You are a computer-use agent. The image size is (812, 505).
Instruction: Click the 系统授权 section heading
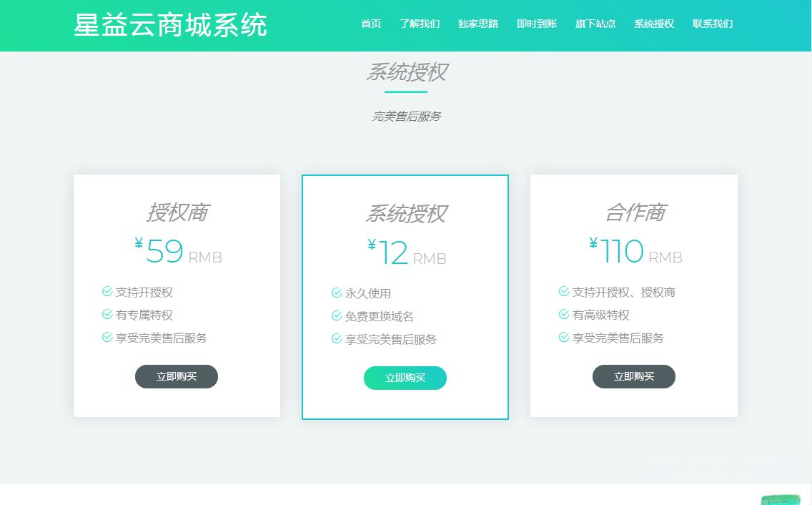(x=406, y=72)
